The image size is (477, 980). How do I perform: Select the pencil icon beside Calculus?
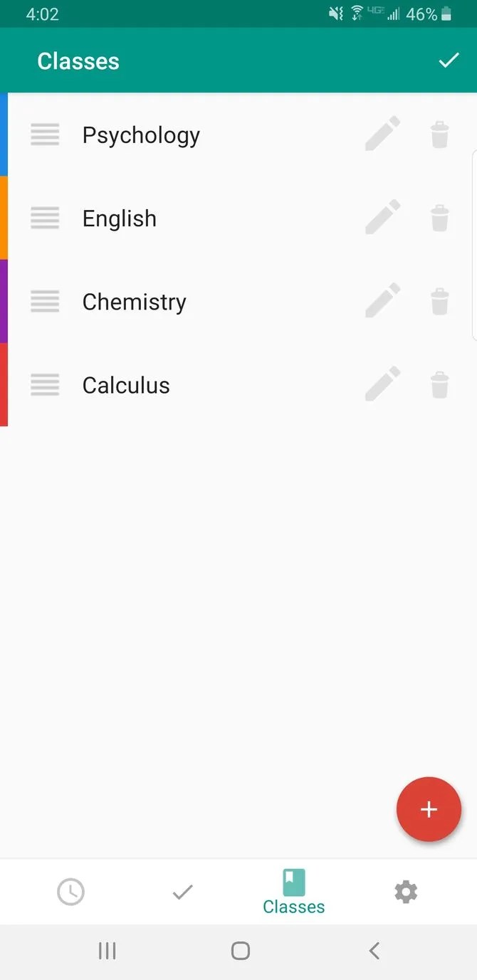[x=382, y=383]
